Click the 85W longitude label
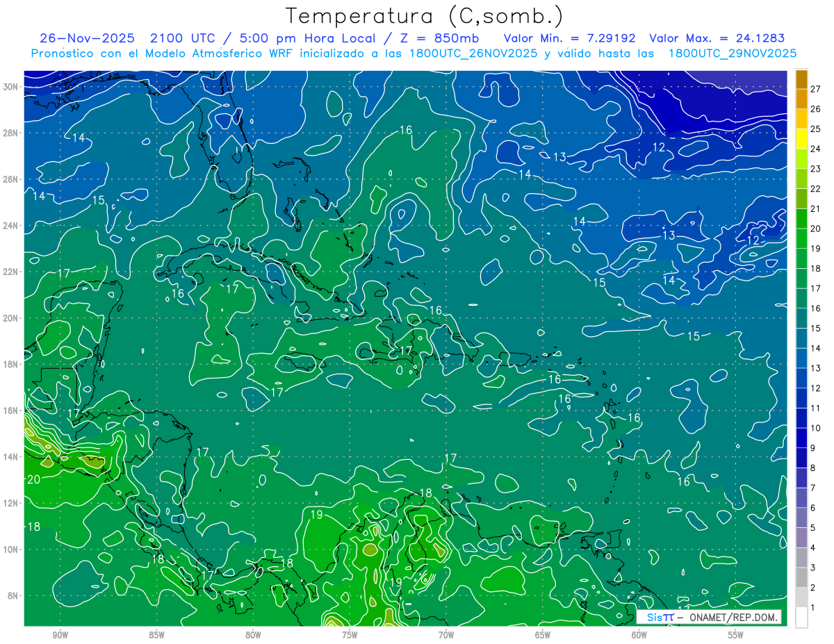 156,635
